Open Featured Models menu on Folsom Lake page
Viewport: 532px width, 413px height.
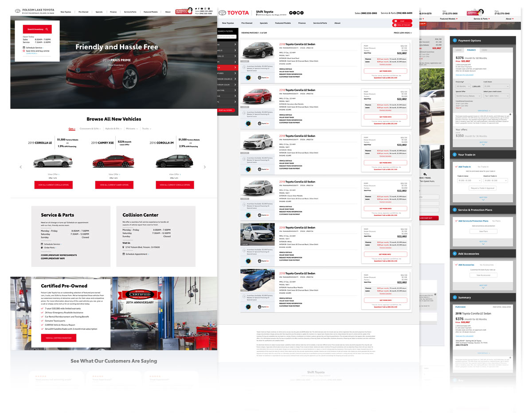151,12
